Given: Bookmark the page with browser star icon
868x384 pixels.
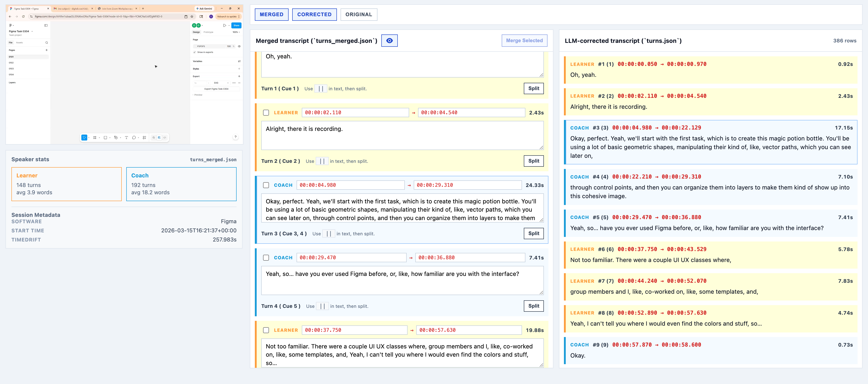Looking at the screenshot, I should 192,16.
